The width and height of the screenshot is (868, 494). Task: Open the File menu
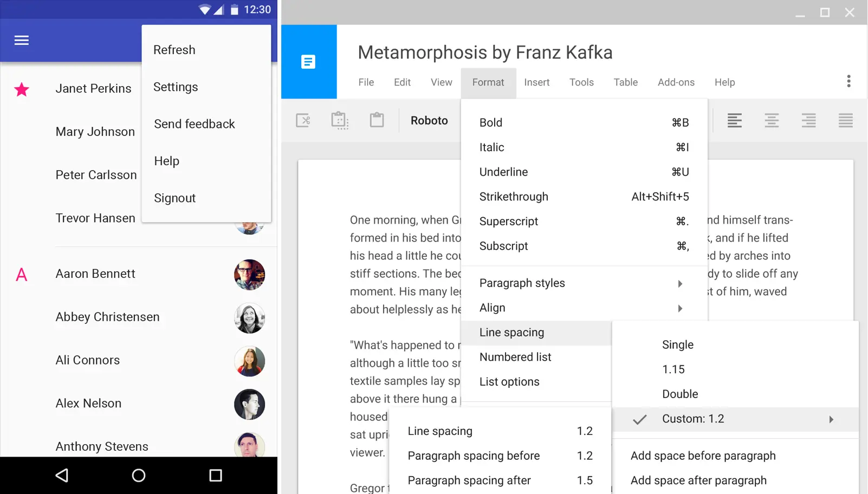(366, 82)
